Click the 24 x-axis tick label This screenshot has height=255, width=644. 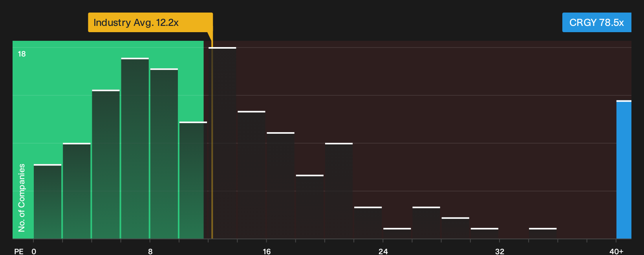pos(383,251)
